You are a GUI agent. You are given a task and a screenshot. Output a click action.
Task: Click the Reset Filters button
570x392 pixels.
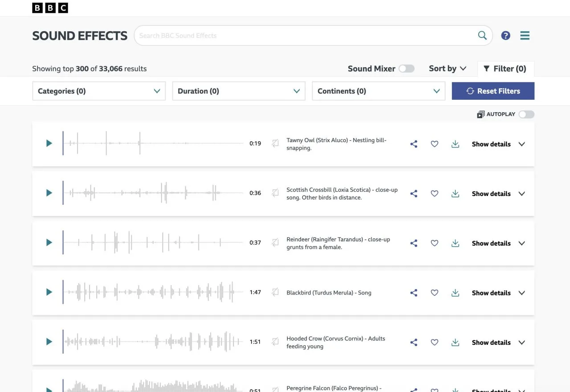[493, 91]
